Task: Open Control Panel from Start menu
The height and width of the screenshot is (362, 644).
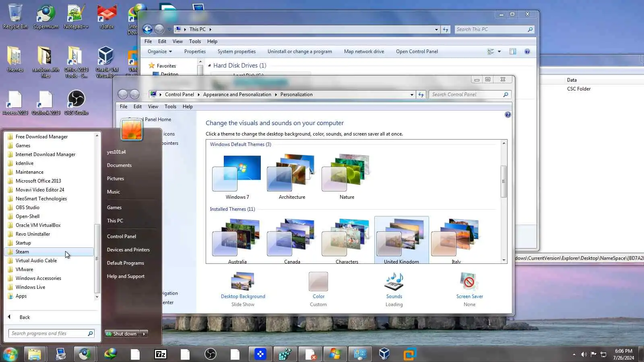Action: (x=122, y=237)
